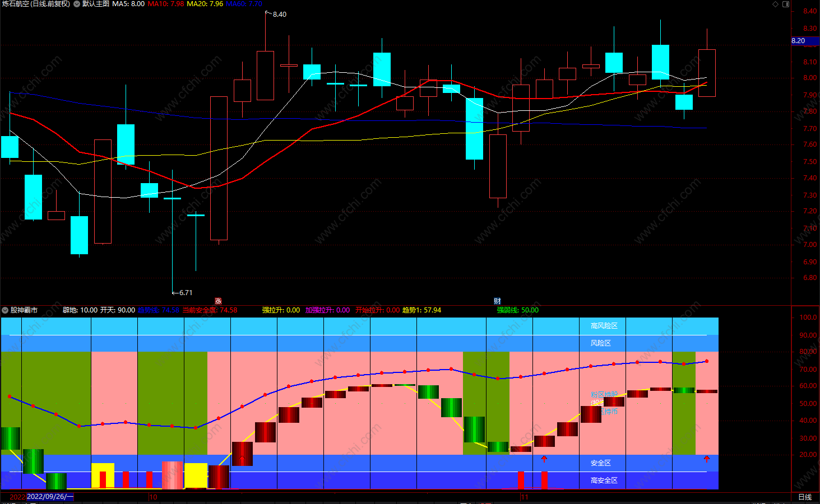Open the main chart indicator dropdown arrow
Viewport: 820px width, 504px height.
(77, 4)
